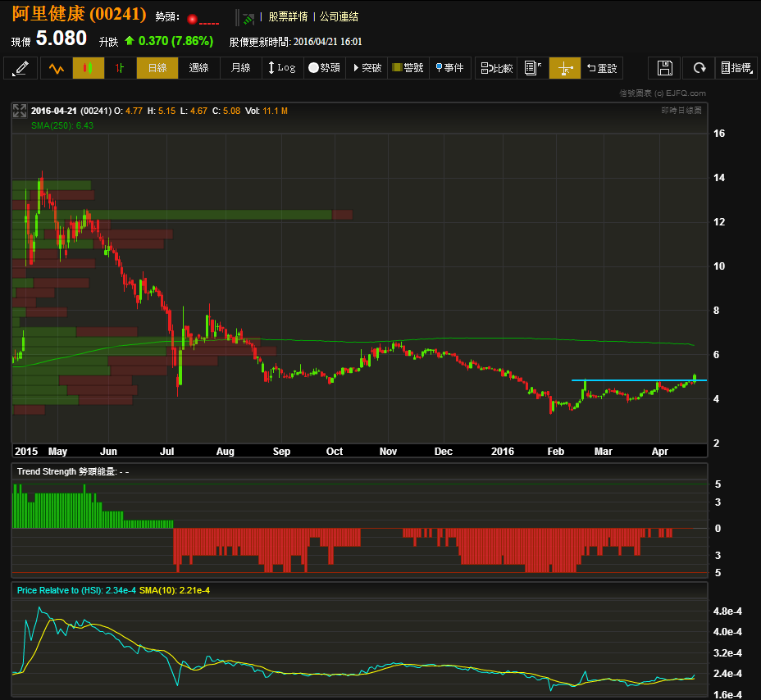Click the 'Jul' label on the time axis

coord(167,452)
